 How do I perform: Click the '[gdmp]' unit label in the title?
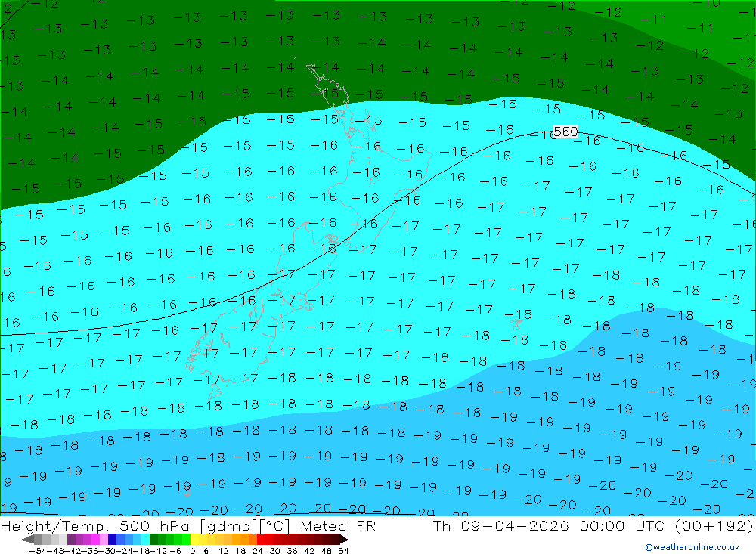click(229, 526)
